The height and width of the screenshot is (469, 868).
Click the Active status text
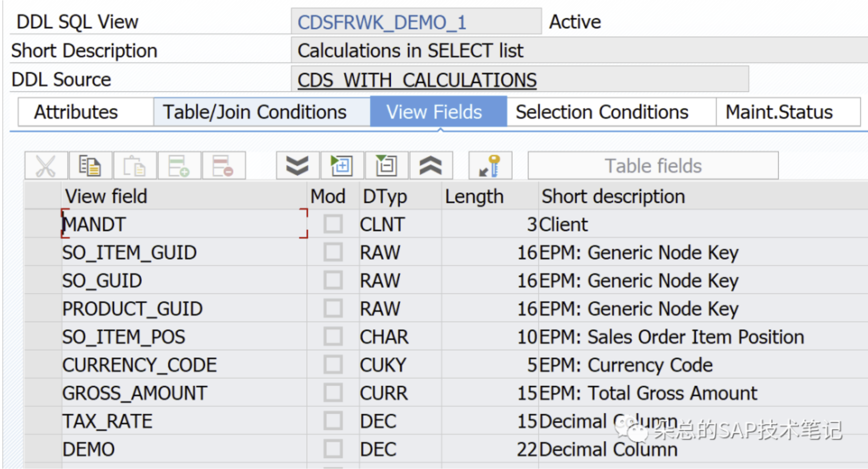575,22
